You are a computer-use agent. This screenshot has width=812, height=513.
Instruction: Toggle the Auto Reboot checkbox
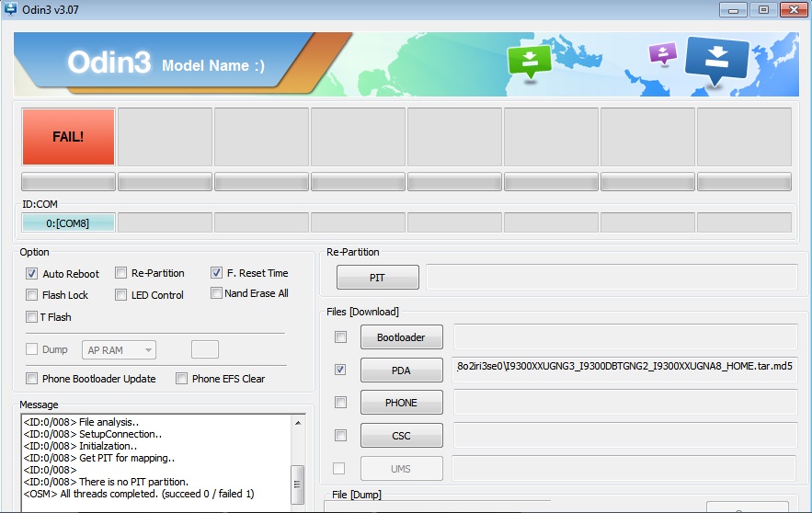point(31,273)
